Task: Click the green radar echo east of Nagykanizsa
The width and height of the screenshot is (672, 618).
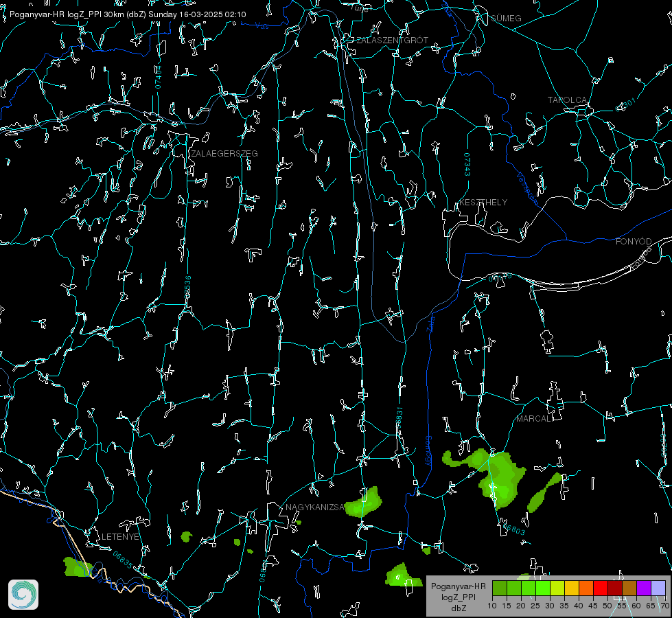Action: click(x=363, y=503)
